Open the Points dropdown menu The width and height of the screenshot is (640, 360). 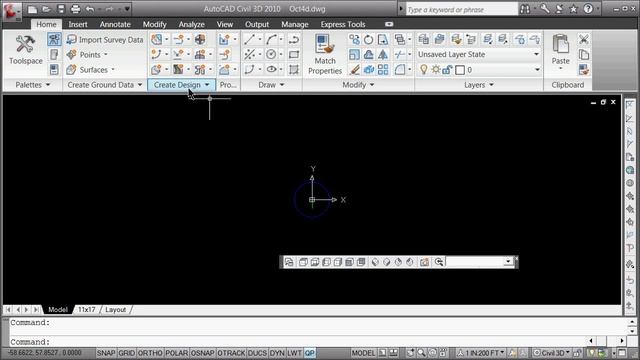tap(88, 54)
